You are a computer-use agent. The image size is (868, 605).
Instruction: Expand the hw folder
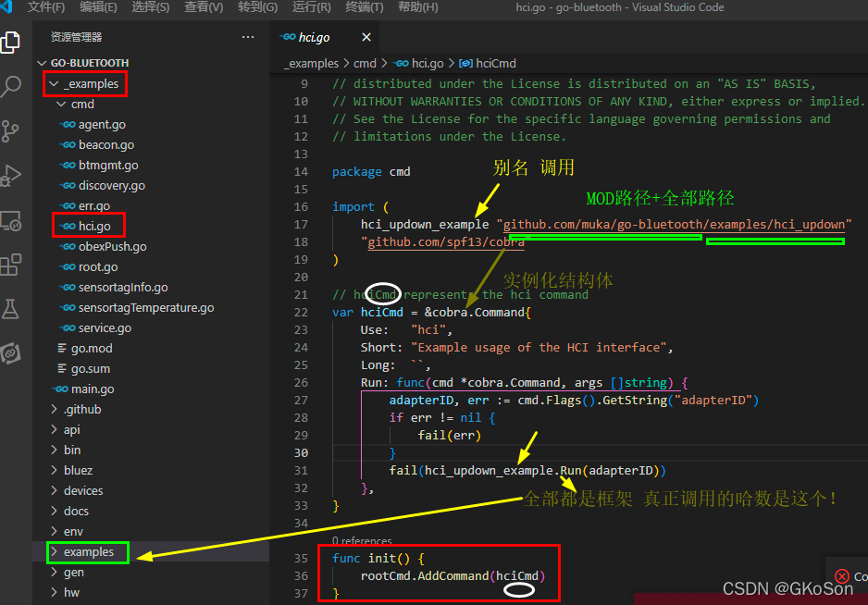pos(55,592)
